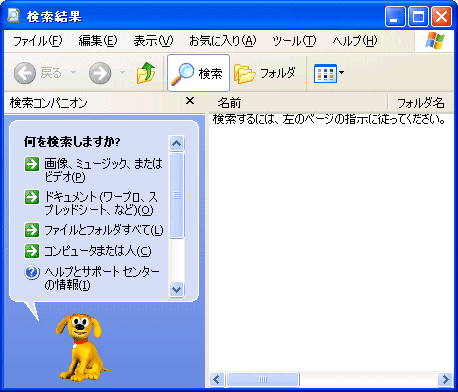Open the お気に入り(A) menu

223,41
